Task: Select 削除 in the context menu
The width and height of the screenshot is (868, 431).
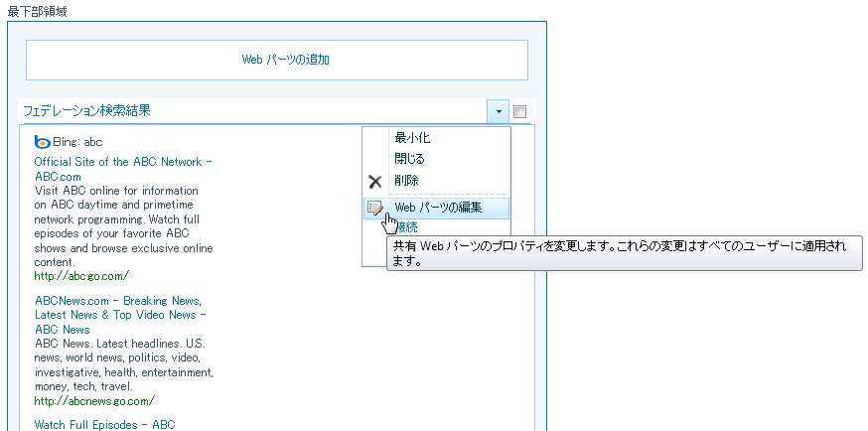Action: (x=406, y=181)
